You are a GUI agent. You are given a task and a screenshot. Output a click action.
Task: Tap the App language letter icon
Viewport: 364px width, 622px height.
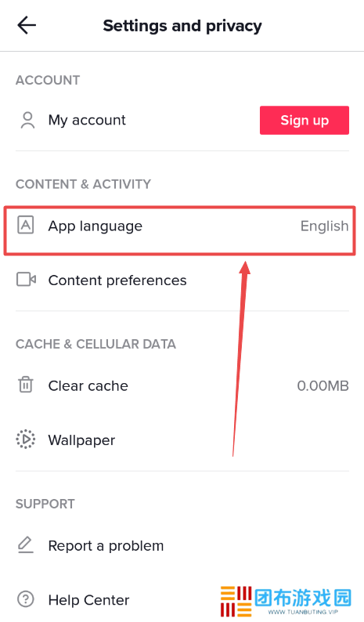[x=26, y=226]
